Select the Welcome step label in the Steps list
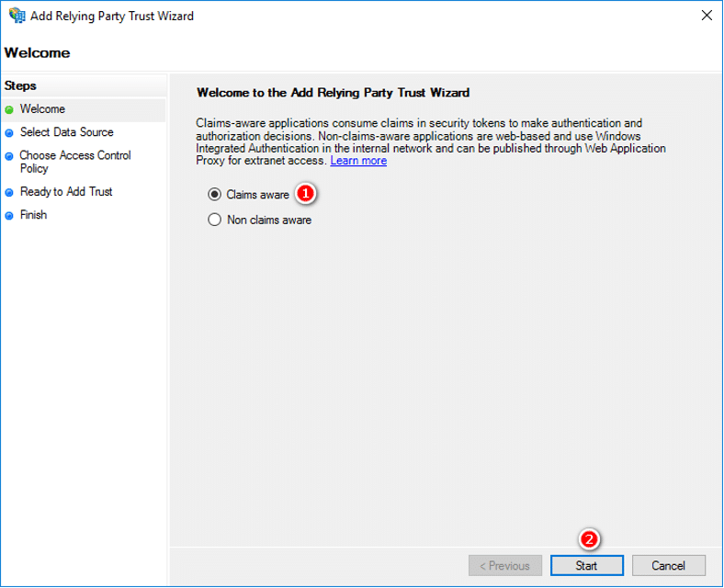This screenshot has width=724, height=588. pos(42,109)
